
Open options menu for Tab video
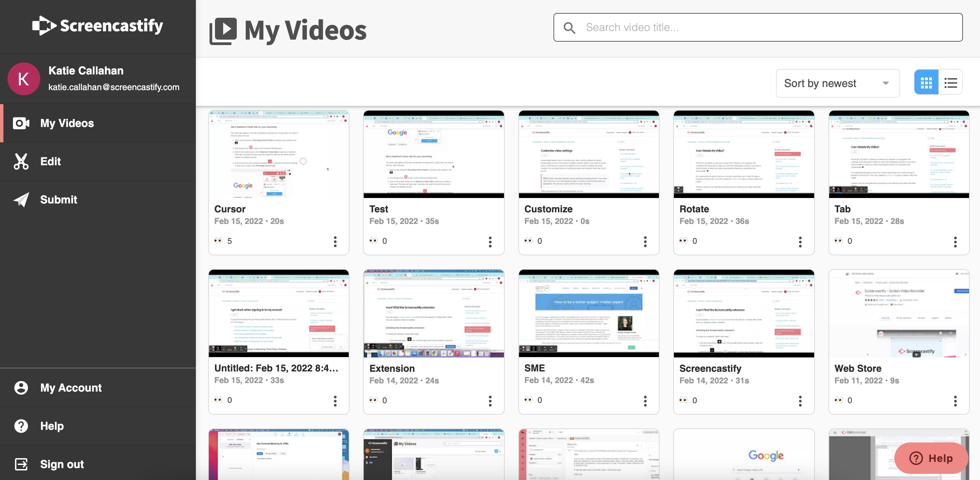[x=955, y=242]
